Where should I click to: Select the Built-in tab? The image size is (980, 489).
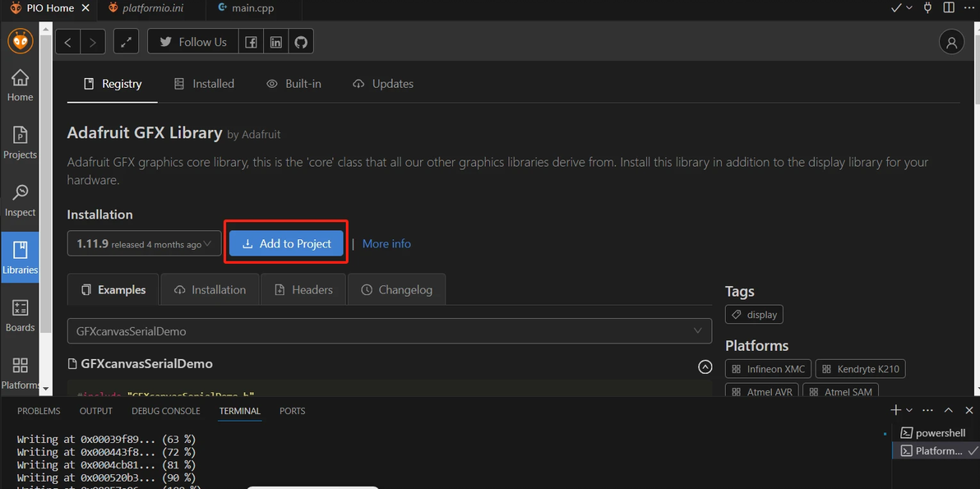294,84
